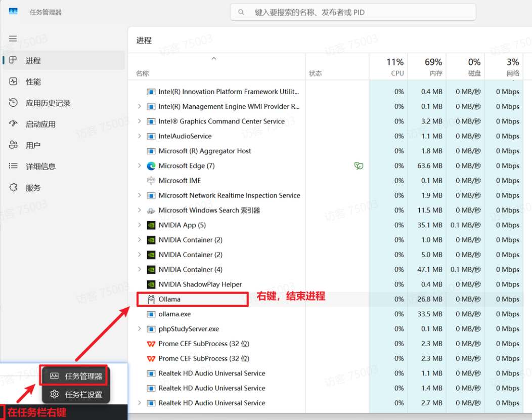Expand the NVIDIA App (5) group
Image resolution: width=532 pixels, height=420 pixels.
pyautogui.click(x=139, y=225)
